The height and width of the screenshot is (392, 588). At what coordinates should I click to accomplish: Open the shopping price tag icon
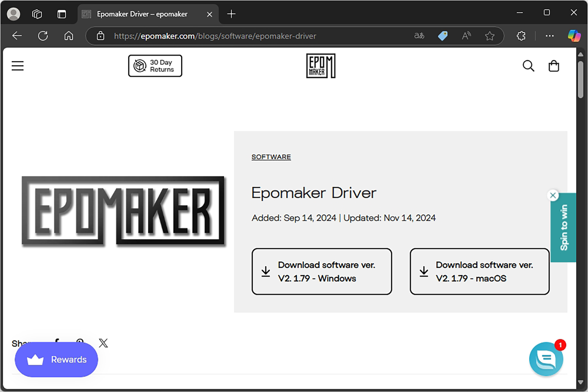click(442, 36)
